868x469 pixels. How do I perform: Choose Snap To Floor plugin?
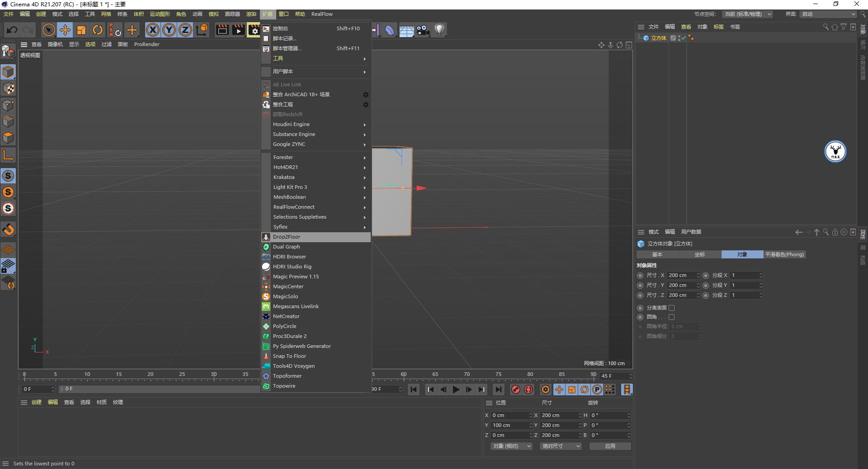[316, 356]
